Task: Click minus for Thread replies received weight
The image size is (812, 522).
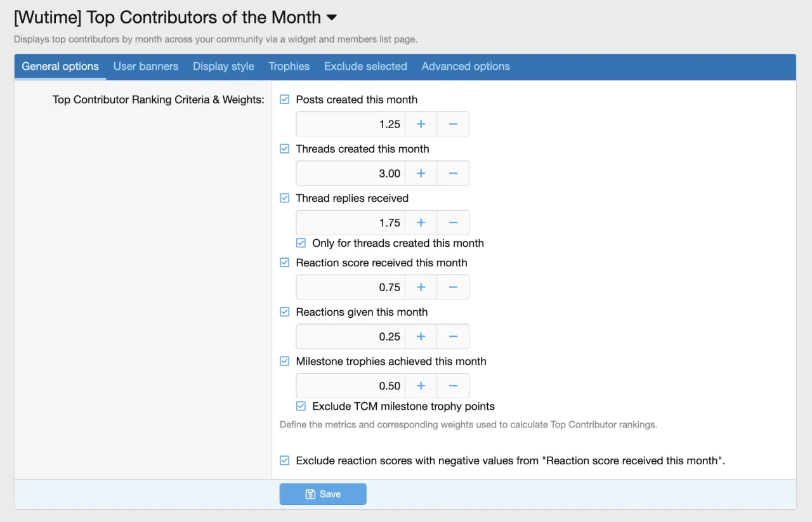Action: [453, 223]
